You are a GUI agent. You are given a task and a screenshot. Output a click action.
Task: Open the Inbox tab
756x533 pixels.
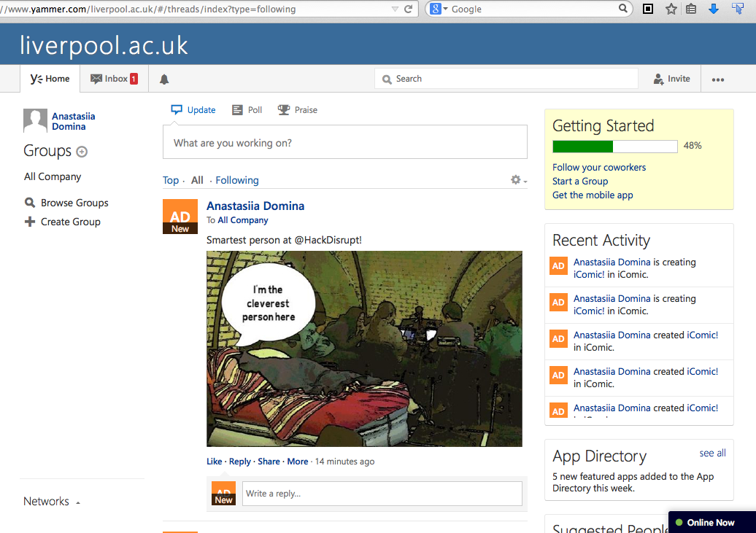tap(114, 79)
